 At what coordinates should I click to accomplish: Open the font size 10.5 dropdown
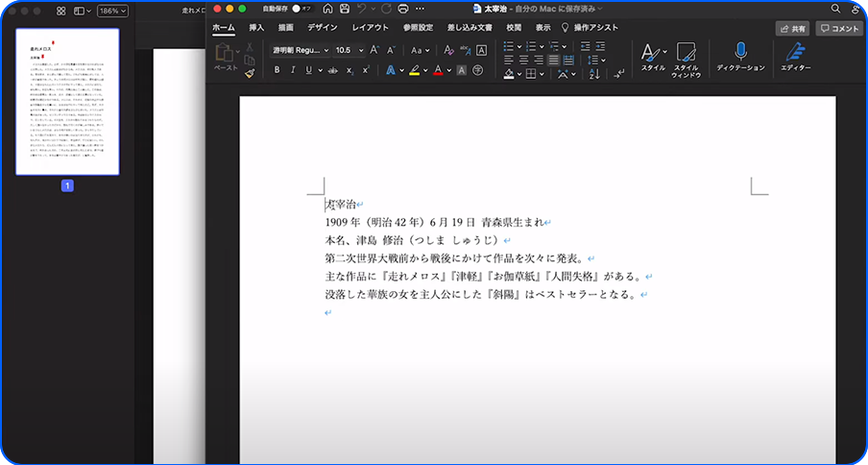(349, 50)
